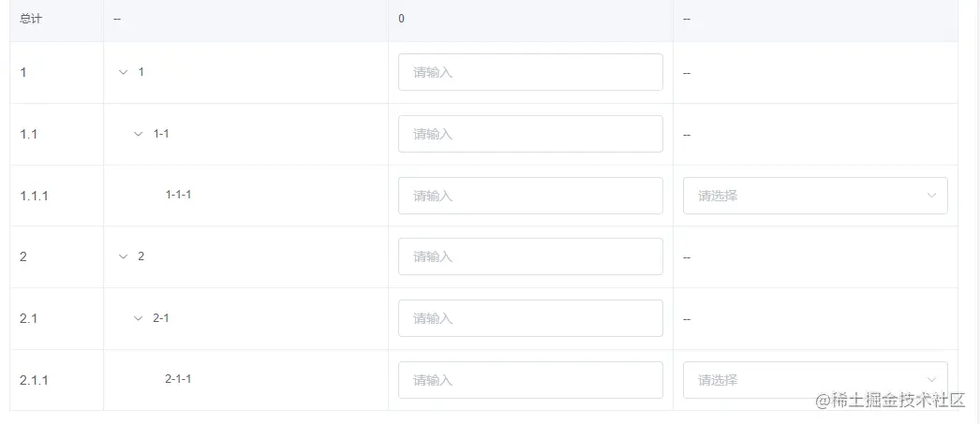Collapse tree row labeled 1

123,72
